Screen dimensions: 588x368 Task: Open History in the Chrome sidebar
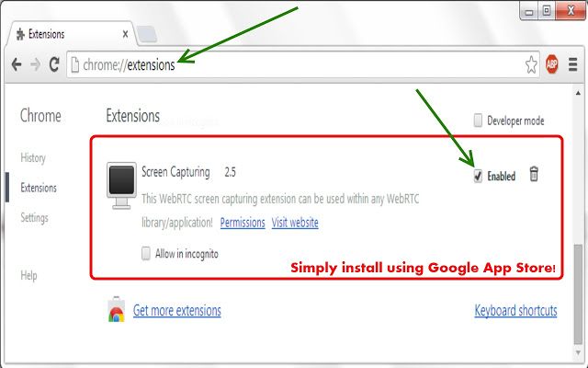[x=33, y=157]
